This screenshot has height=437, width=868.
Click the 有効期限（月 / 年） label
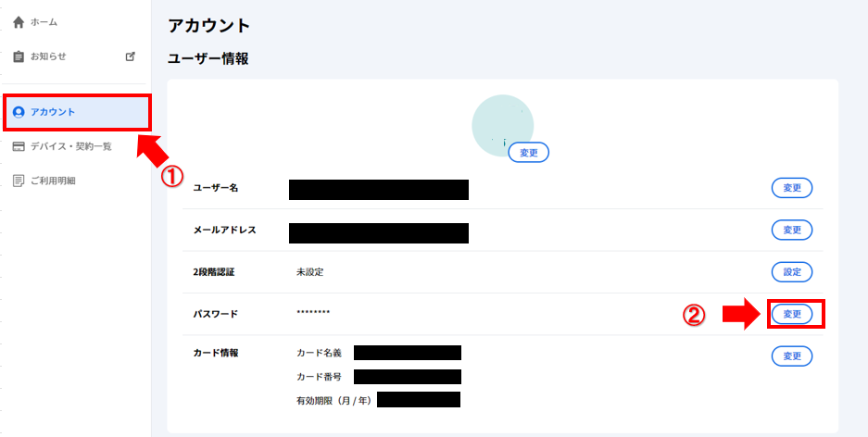pos(335,399)
